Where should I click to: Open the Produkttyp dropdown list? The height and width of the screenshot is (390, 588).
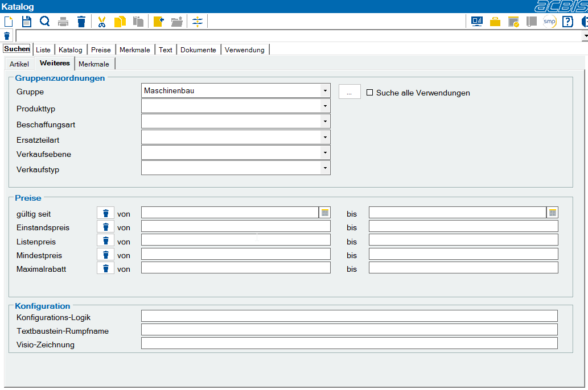[x=325, y=106]
